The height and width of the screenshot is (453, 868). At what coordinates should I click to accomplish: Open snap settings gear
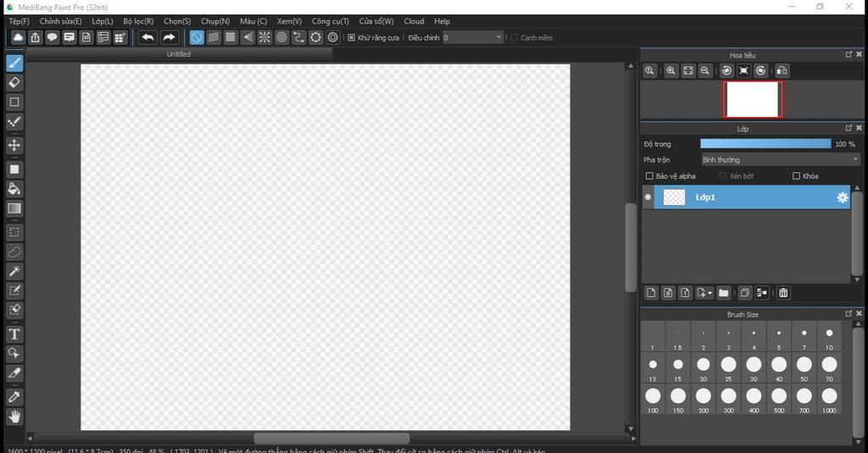tap(332, 37)
